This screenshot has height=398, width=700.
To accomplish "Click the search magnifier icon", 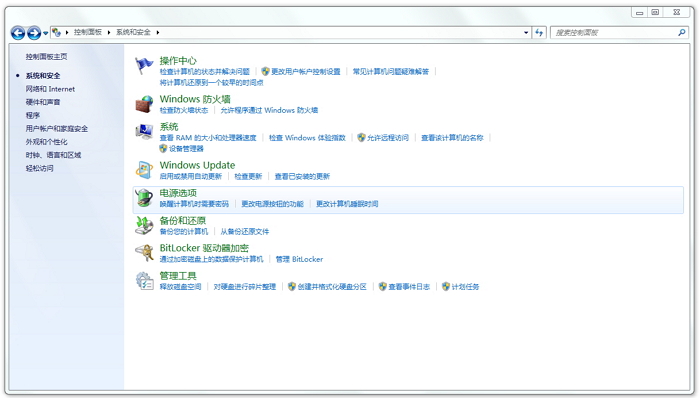I will click(x=681, y=33).
